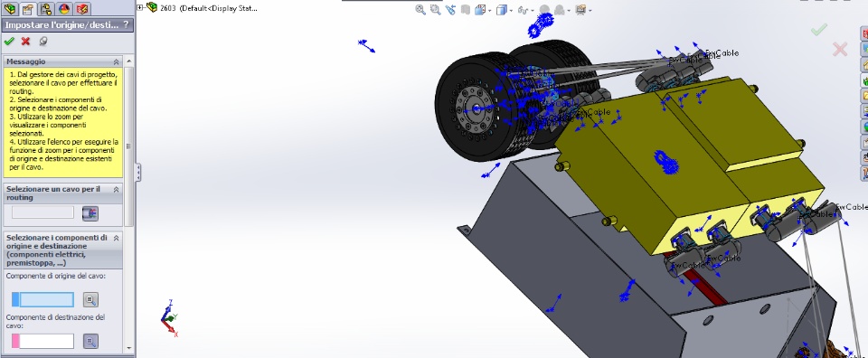Collapse the 'Selezionare un cavo per il routing' section

point(117,189)
